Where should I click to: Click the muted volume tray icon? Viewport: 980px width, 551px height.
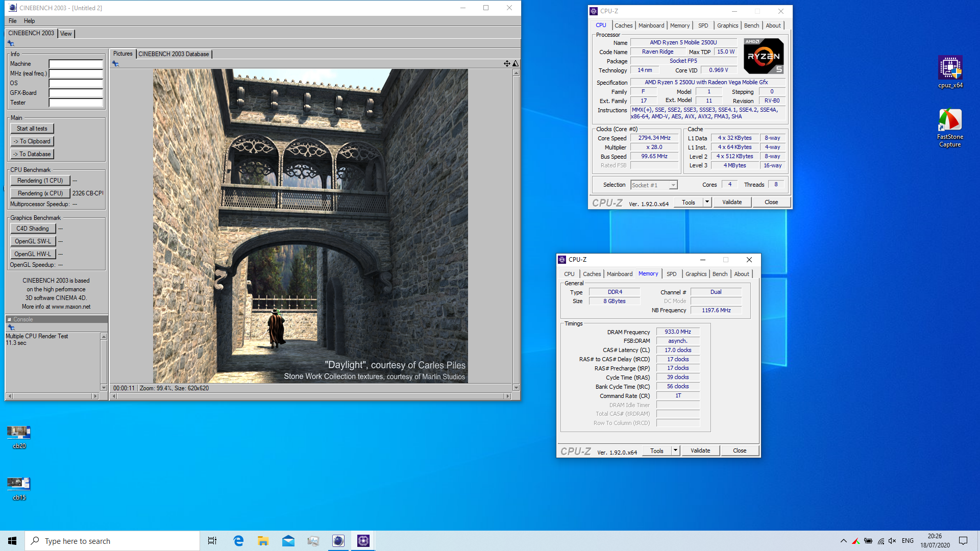click(x=892, y=541)
